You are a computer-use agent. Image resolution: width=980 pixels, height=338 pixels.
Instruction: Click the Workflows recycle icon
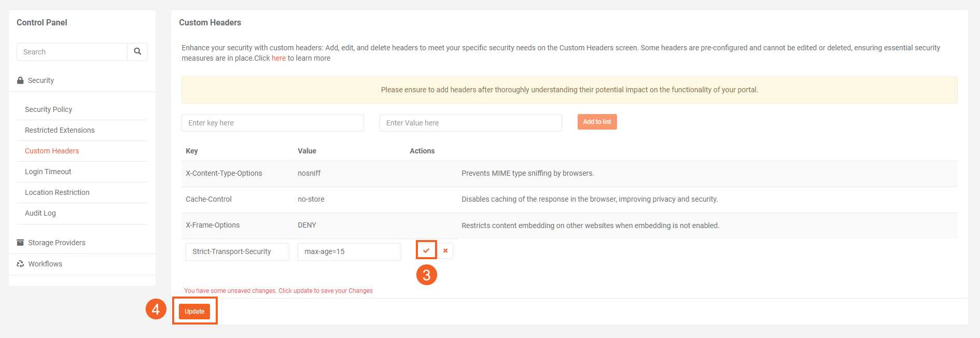coord(20,264)
